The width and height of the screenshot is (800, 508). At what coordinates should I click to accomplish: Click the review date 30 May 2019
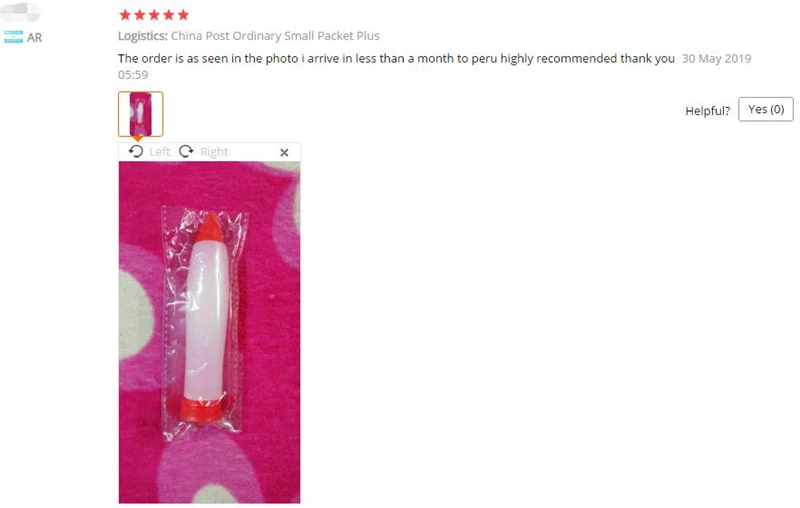716,59
